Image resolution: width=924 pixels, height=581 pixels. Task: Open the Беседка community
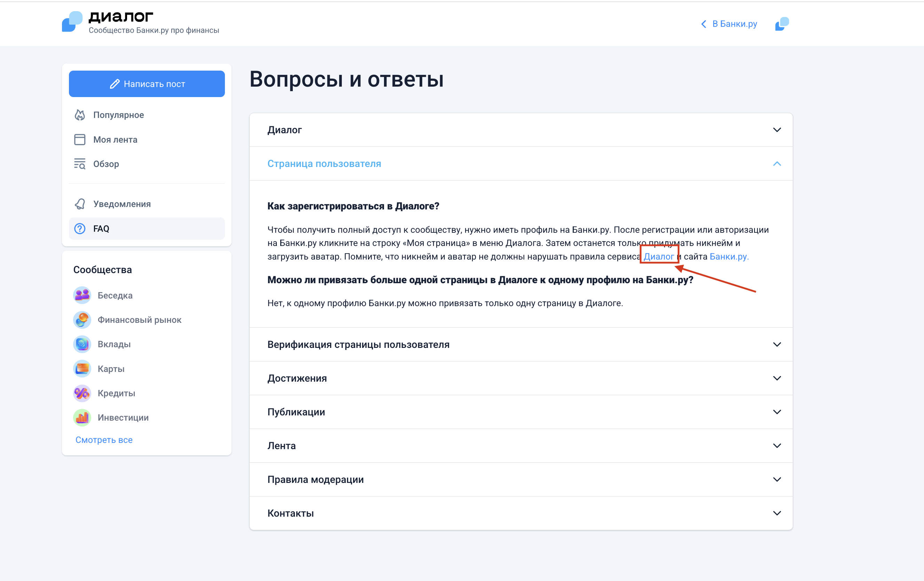point(115,295)
